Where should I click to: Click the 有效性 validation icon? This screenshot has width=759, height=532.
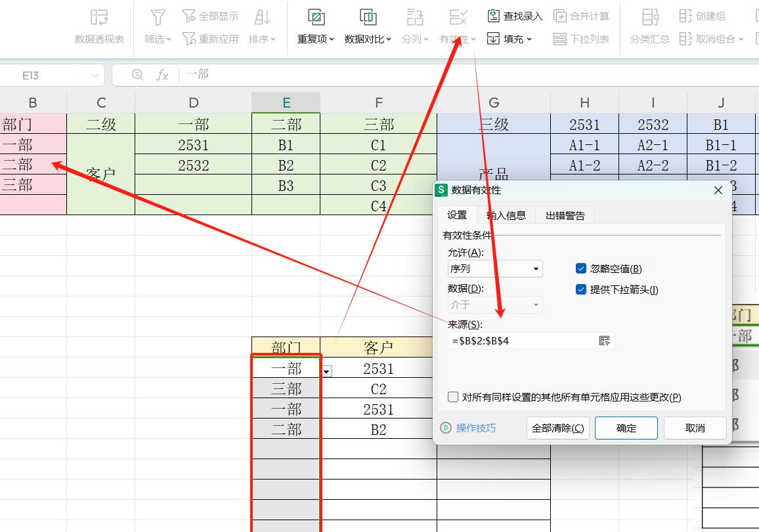tap(458, 18)
